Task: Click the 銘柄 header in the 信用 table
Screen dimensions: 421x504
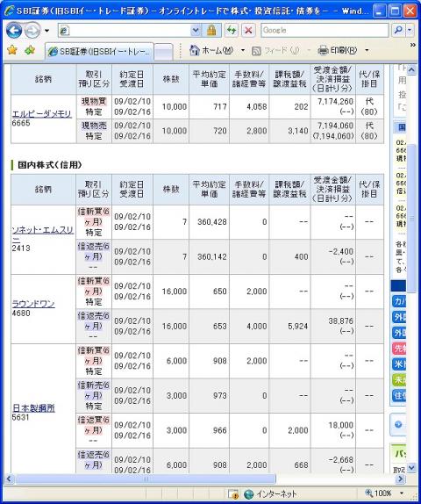Action: pos(43,190)
